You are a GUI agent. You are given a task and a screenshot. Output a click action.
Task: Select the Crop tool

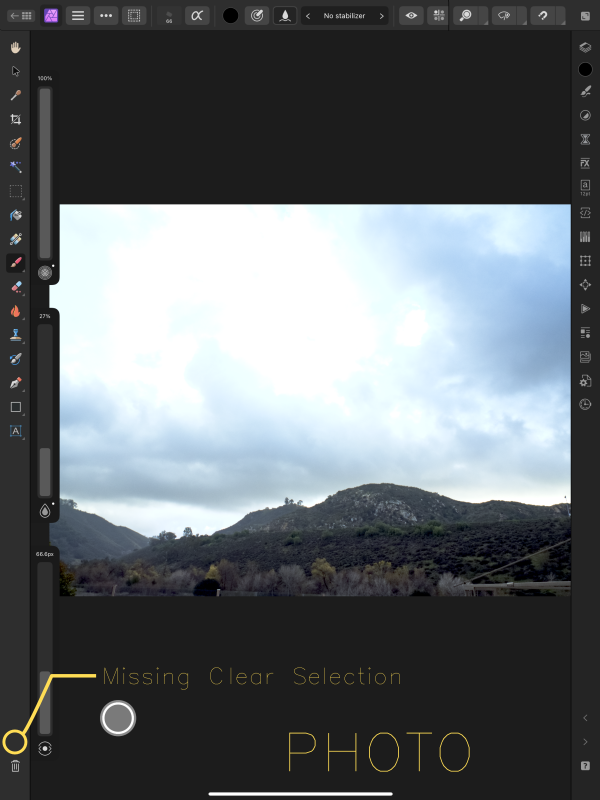[15, 119]
